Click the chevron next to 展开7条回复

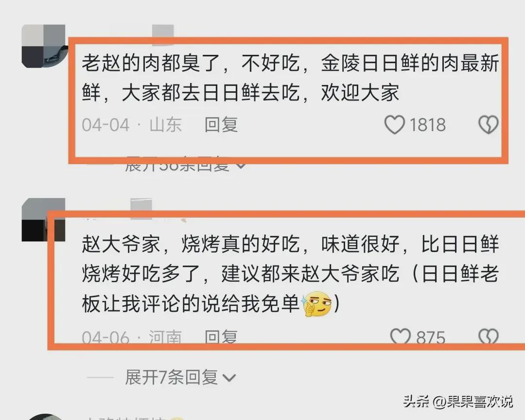pos(229,378)
